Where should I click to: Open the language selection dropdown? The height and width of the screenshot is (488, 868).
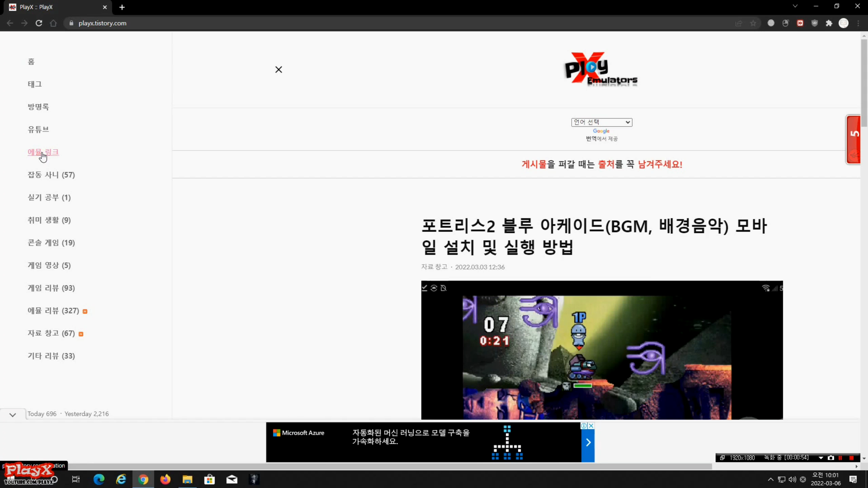pyautogui.click(x=601, y=122)
